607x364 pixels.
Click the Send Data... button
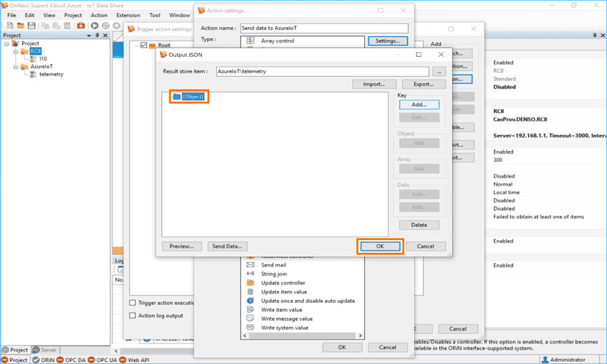click(x=227, y=246)
